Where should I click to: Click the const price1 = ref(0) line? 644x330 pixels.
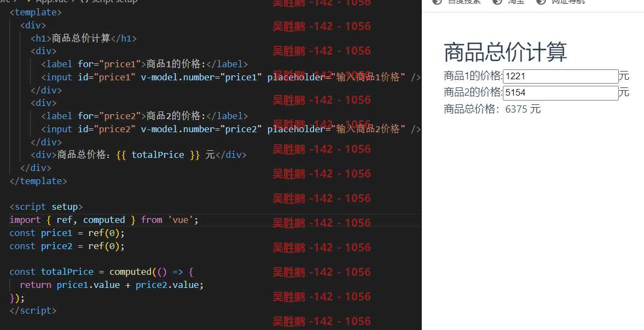pos(67,233)
